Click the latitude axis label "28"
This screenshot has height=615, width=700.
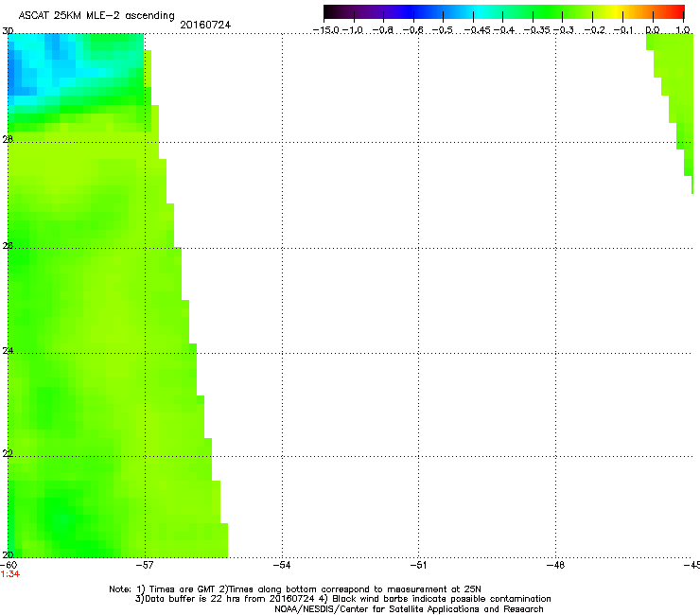pyautogui.click(x=8, y=139)
